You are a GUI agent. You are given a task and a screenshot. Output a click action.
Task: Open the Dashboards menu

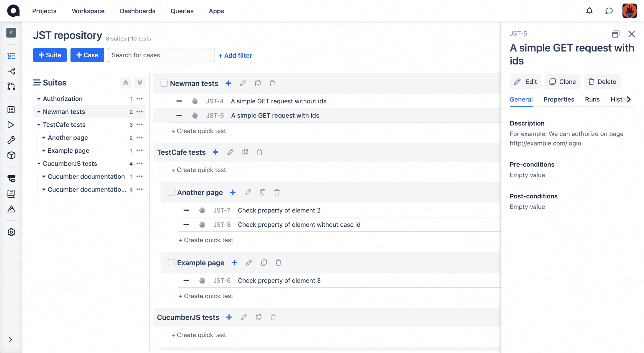137,11
